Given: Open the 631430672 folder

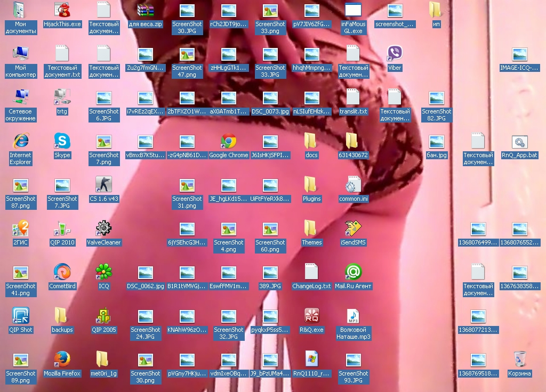Looking at the screenshot, I should click(x=353, y=141).
